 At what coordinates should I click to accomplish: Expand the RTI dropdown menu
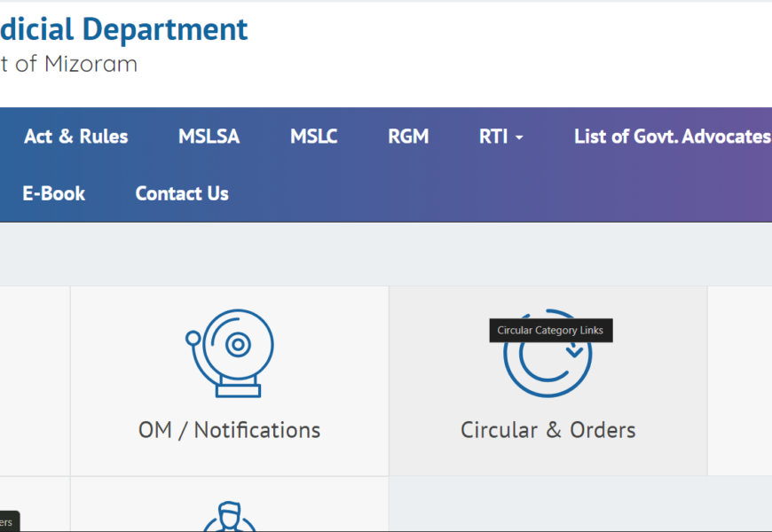click(x=500, y=137)
